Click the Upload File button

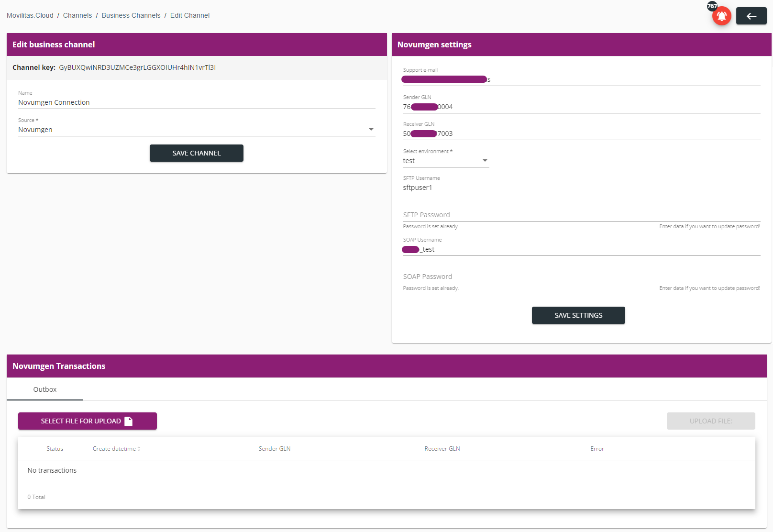tap(711, 421)
